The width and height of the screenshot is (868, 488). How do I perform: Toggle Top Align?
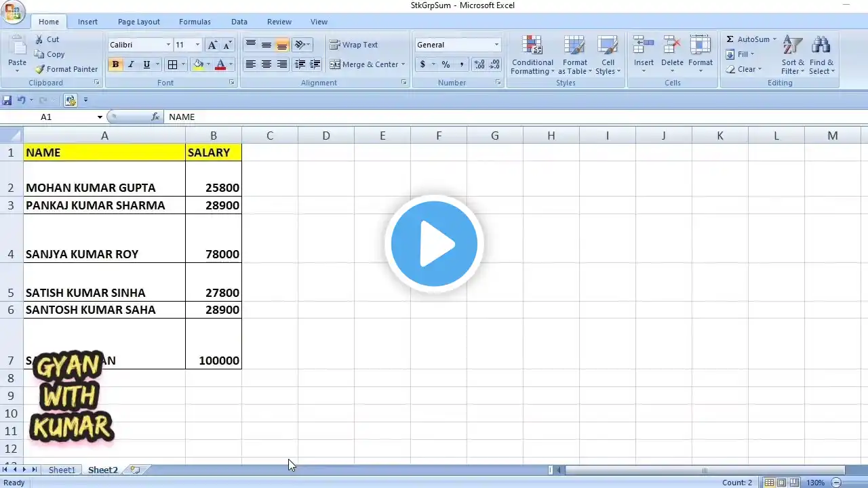click(x=250, y=45)
